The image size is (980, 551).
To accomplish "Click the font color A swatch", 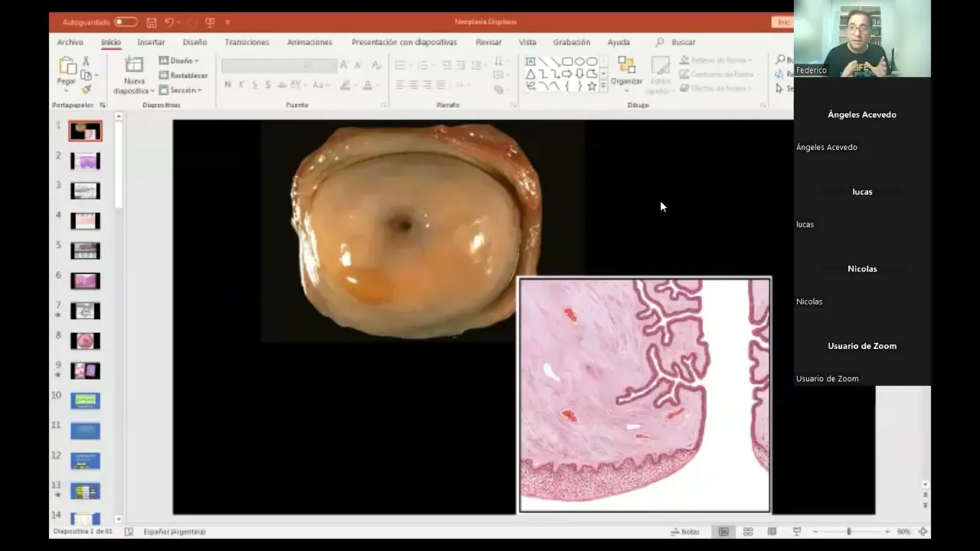I will click(367, 85).
